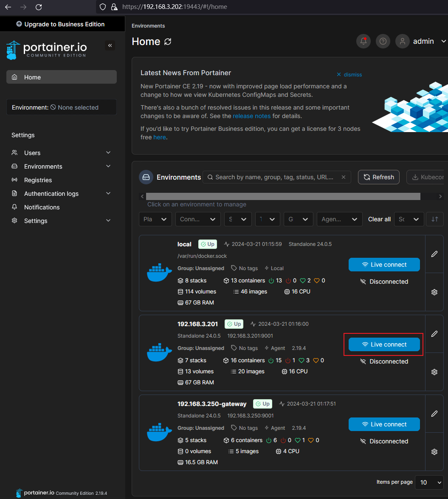The image size is (448, 499).
Task: Open the Items per page dropdown
Action: (429, 482)
